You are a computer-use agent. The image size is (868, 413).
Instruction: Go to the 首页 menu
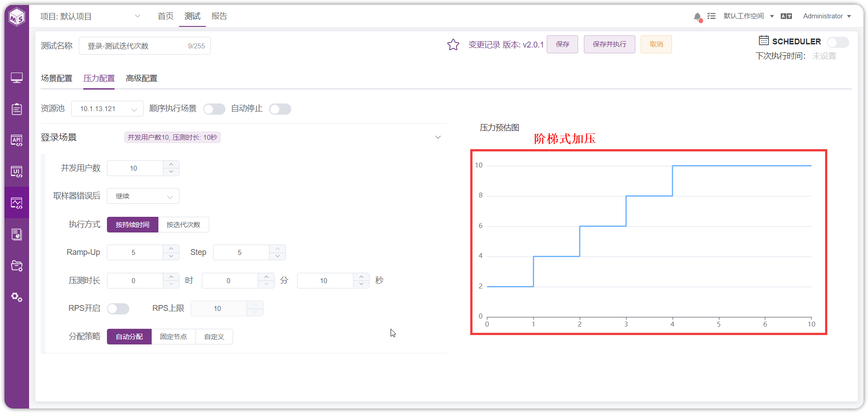pyautogui.click(x=166, y=16)
